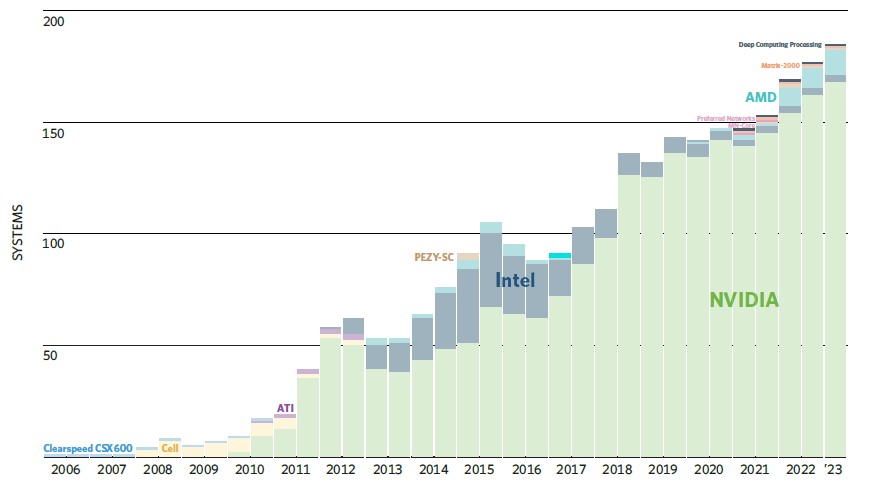Click the 2022 x-axis label
This screenshot has width=869, height=491.
pos(800,469)
